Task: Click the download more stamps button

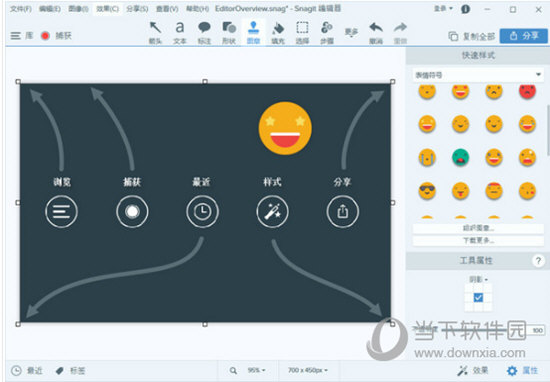Action: [478, 241]
